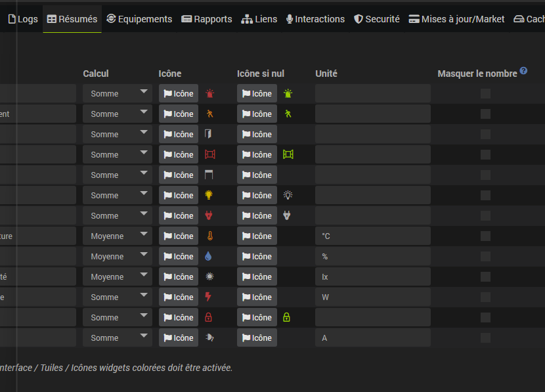Click the red siren alarm icon
The width and height of the screenshot is (545, 392).
pyautogui.click(x=209, y=94)
